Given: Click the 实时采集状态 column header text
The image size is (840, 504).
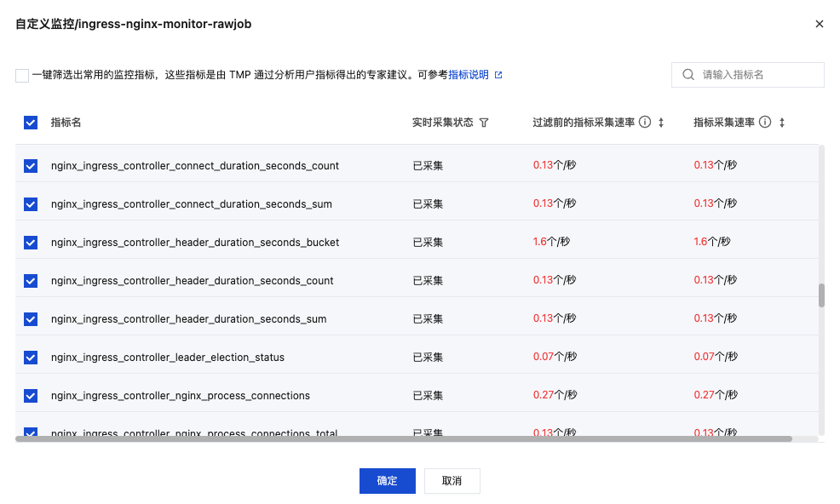Looking at the screenshot, I should pos(442,123).
